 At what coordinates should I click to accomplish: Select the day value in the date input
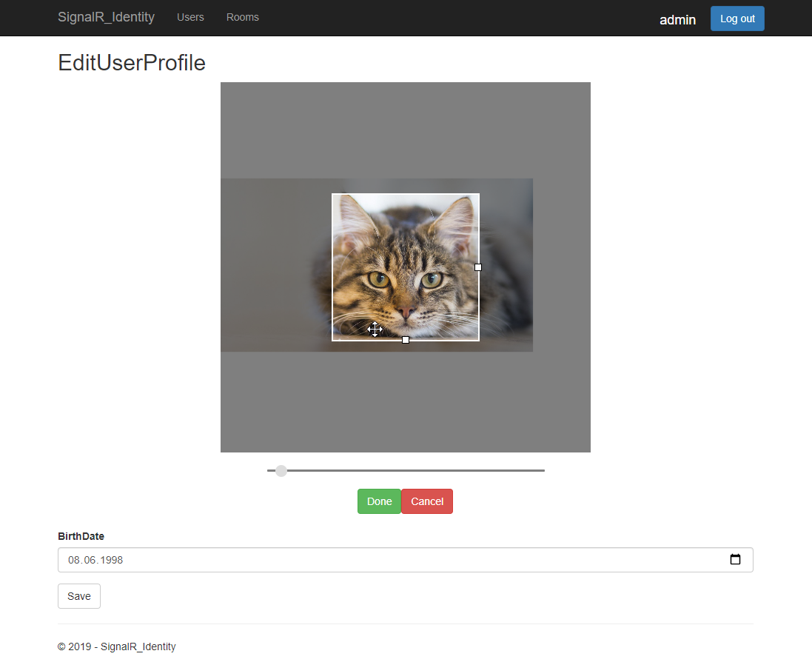74,560
